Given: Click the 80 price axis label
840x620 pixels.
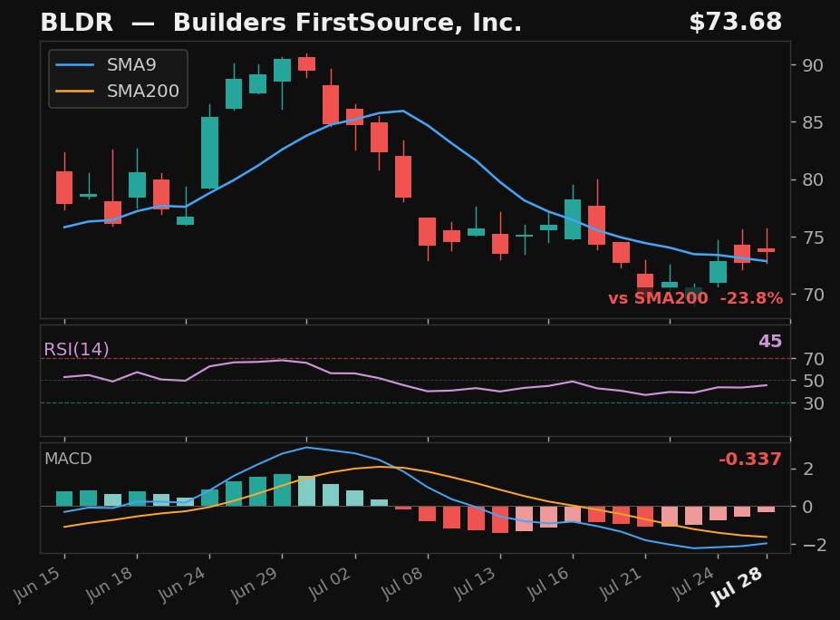Looking at the screenshot, I should [x=812, y=179].
